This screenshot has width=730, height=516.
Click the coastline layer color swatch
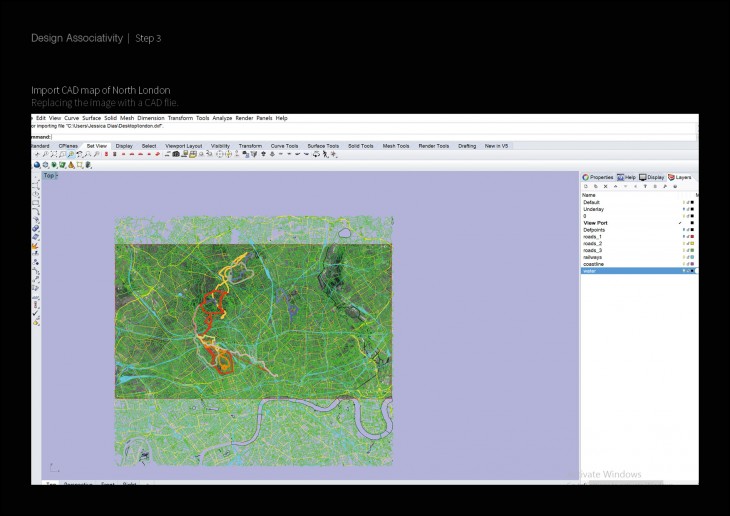click(x=693, y=264)
